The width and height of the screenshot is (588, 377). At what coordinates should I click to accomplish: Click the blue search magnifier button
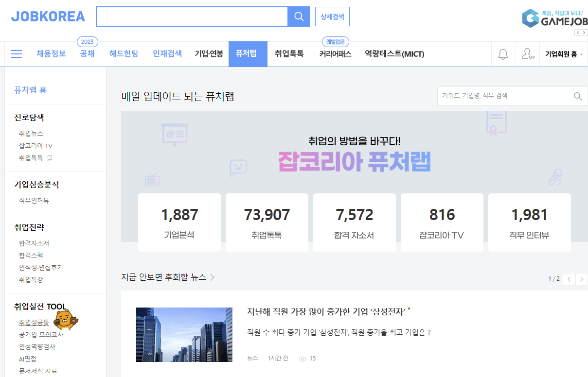[x=299, y=16]
